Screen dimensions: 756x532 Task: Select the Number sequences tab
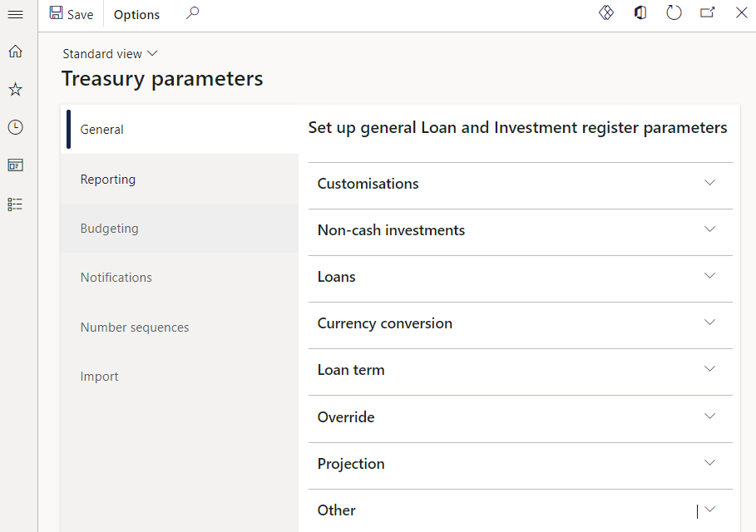point(135,328)
